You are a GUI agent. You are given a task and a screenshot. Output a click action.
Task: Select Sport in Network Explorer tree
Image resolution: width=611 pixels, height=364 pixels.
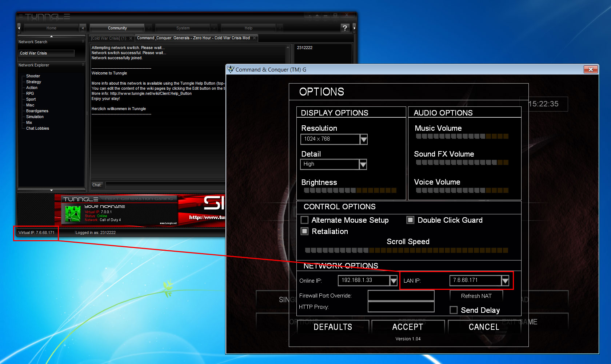pos(31,99)
